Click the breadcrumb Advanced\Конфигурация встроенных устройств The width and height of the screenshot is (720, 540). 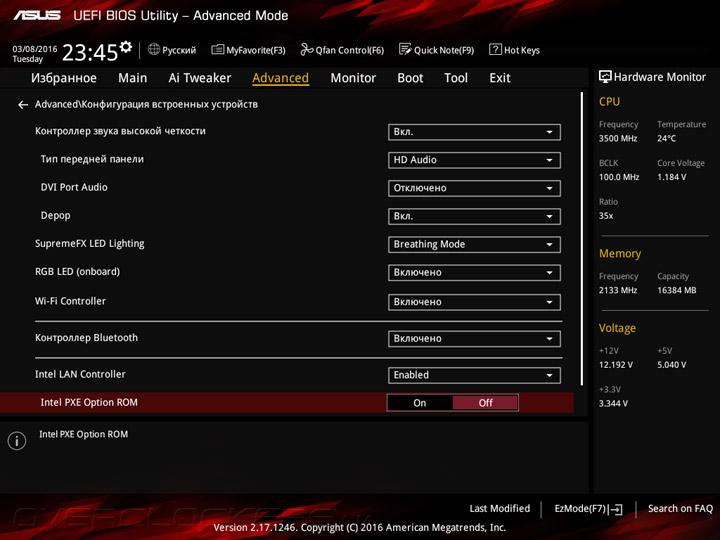coord(146,105)
